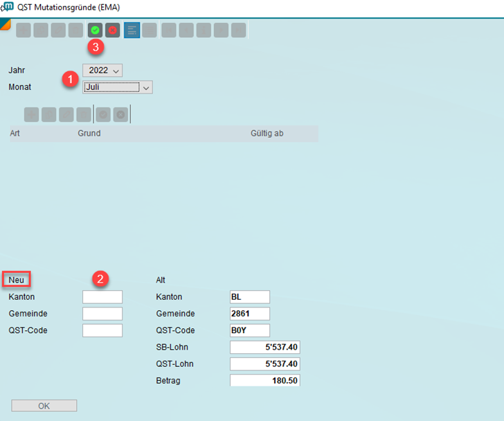Click the blue list view toolbar icon

(132, 30)
